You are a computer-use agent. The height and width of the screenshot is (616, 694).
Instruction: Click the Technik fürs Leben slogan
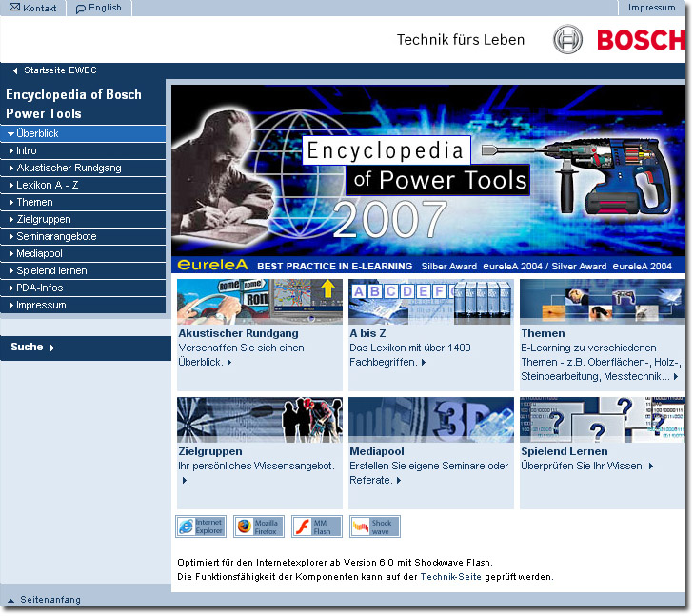pos(461,40)
